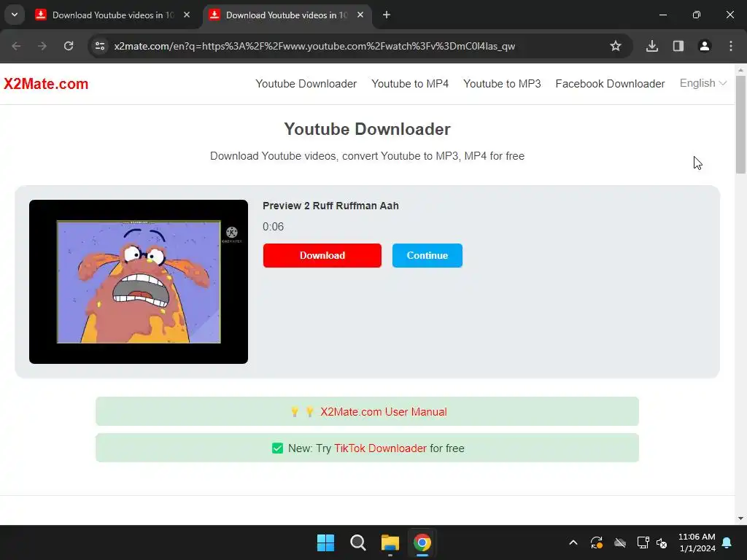Show hidden system tray icons
The image size is (747, 560).
click(573, 542)
